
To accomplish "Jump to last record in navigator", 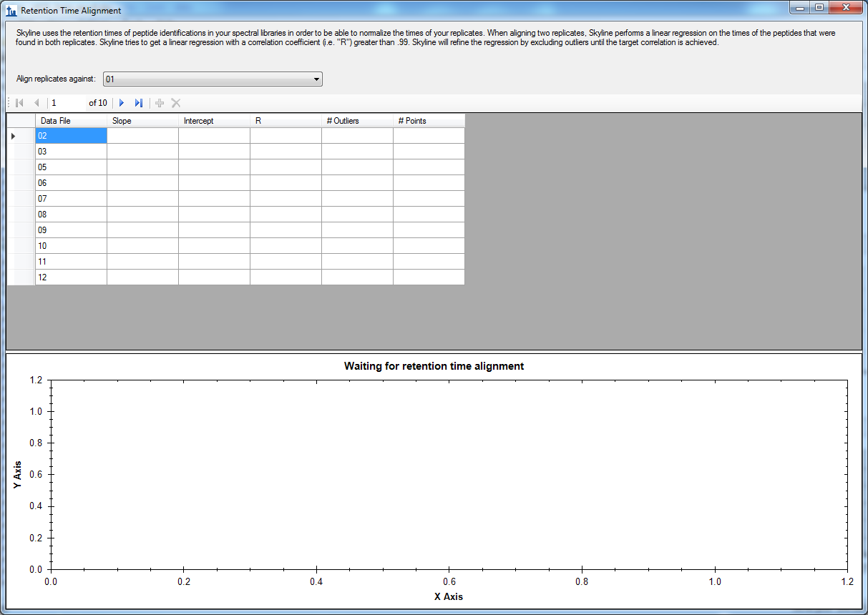I will click(x=139, y=103).
